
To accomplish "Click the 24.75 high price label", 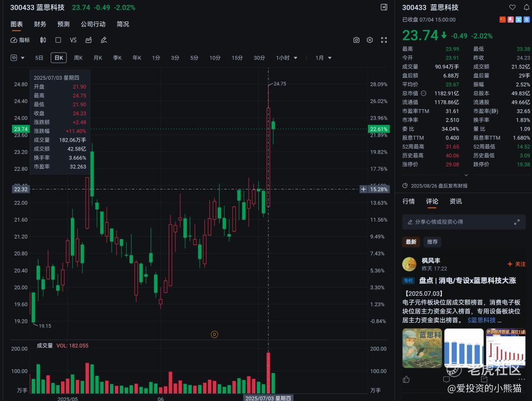I will click(280, 84).
